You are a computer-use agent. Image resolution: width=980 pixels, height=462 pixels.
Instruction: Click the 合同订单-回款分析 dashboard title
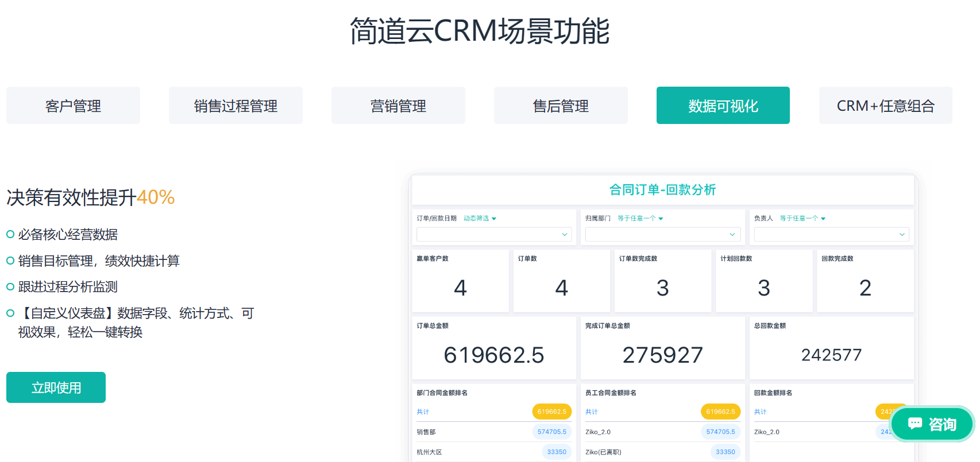pos(662,190)
